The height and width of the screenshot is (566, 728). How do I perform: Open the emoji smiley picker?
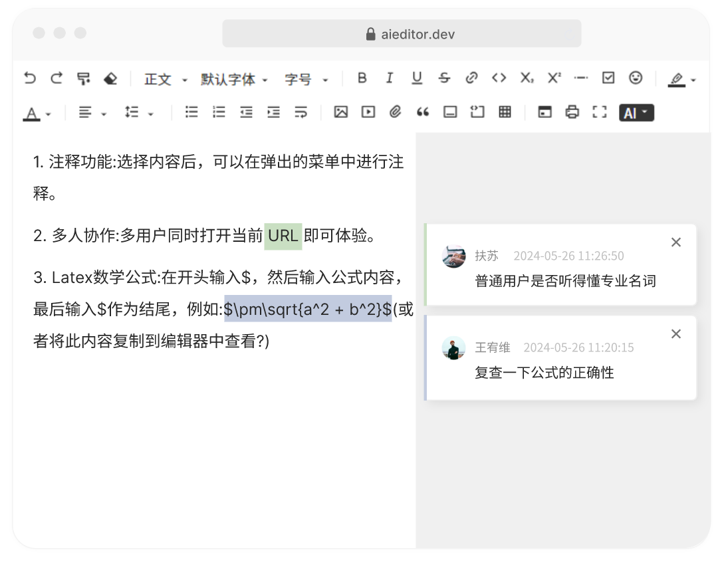(636, 78)
